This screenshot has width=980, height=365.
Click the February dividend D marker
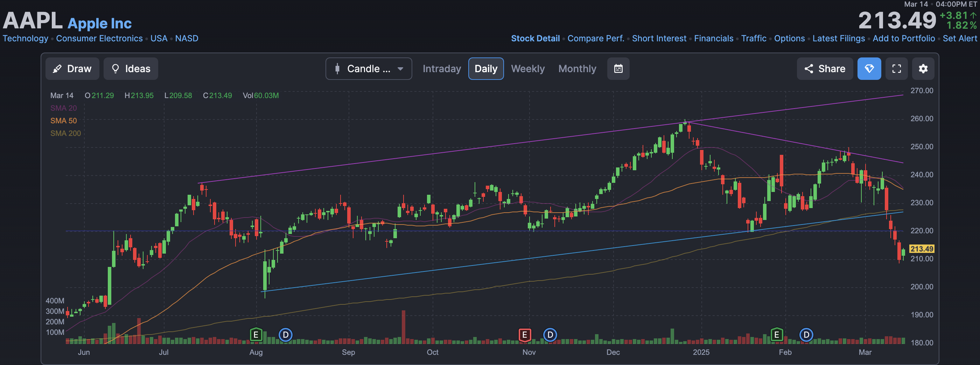point(806,335)
